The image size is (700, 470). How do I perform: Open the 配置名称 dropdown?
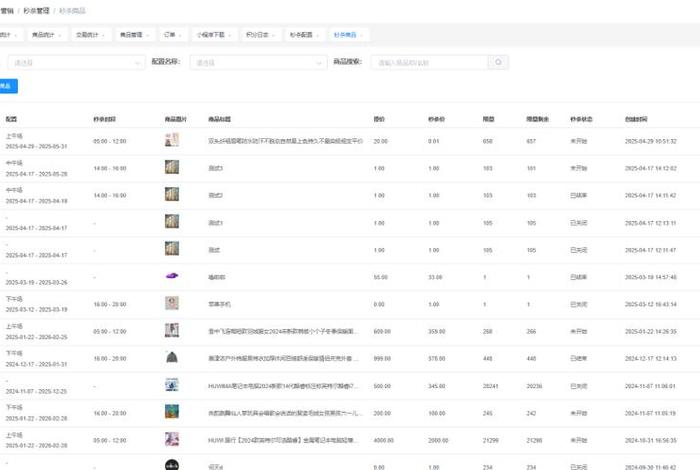[x=258, y=62]
